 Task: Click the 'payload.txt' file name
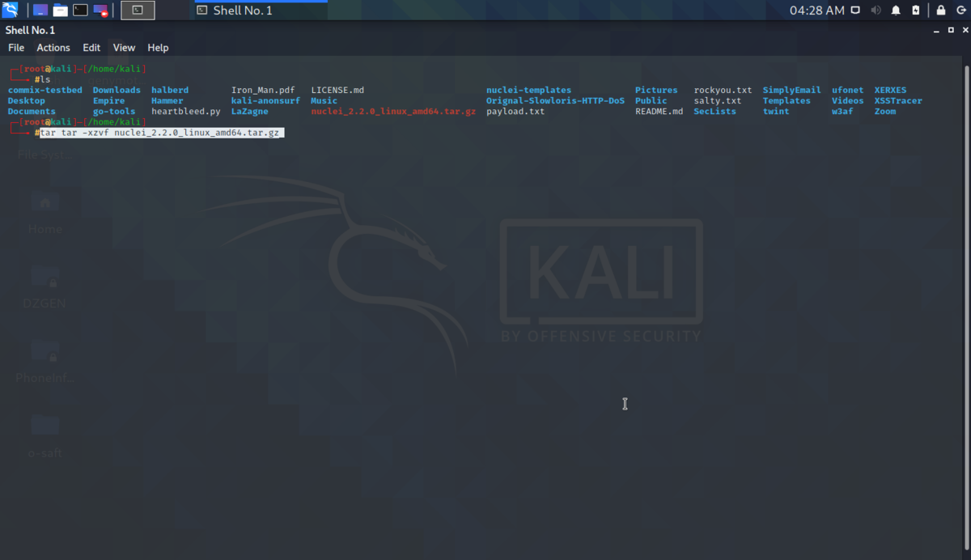pyautogui.click(x=515, y=111)
